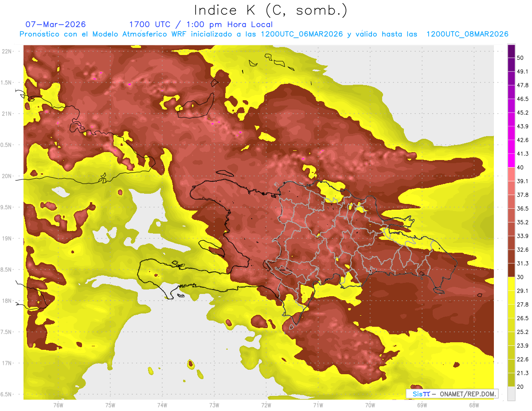The height and width of the screenshot is (411, 532).
Task: Click the '50' value on the color scale
Action: point(520,58)
